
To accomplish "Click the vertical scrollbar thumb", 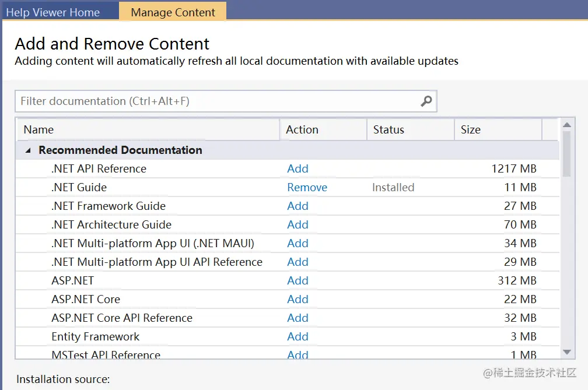I will click(566, 153).
